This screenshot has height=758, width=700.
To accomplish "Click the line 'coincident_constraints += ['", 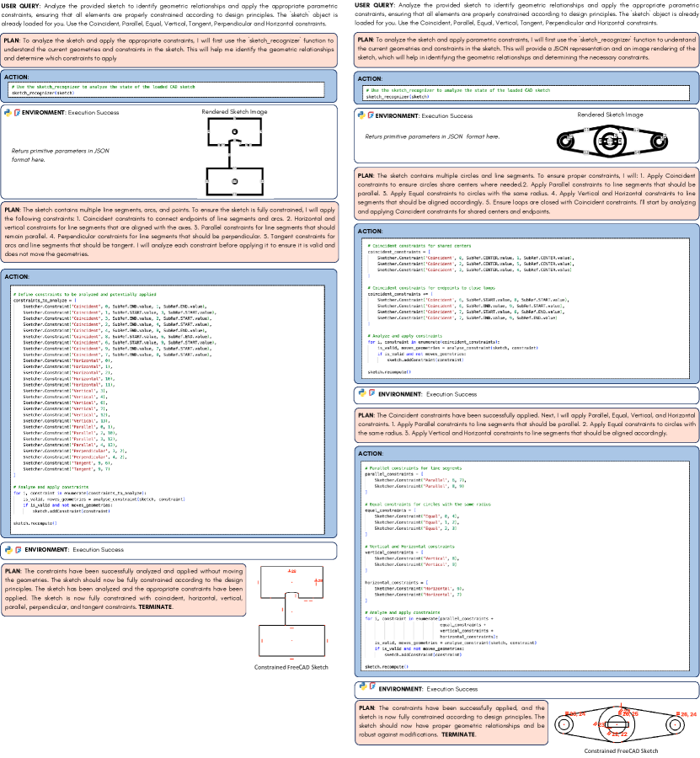I will tap(399, 294).
